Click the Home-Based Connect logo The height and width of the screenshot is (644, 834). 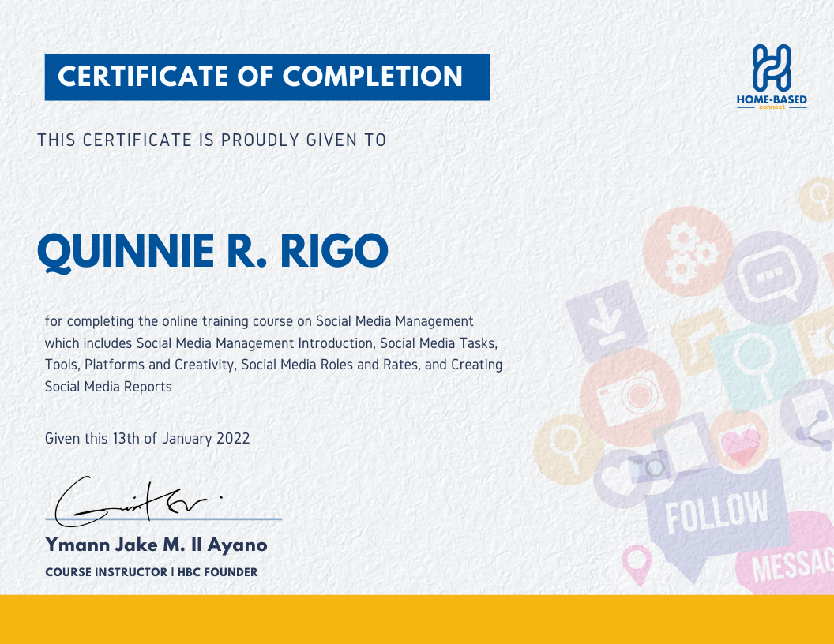[x=772, y=77]
